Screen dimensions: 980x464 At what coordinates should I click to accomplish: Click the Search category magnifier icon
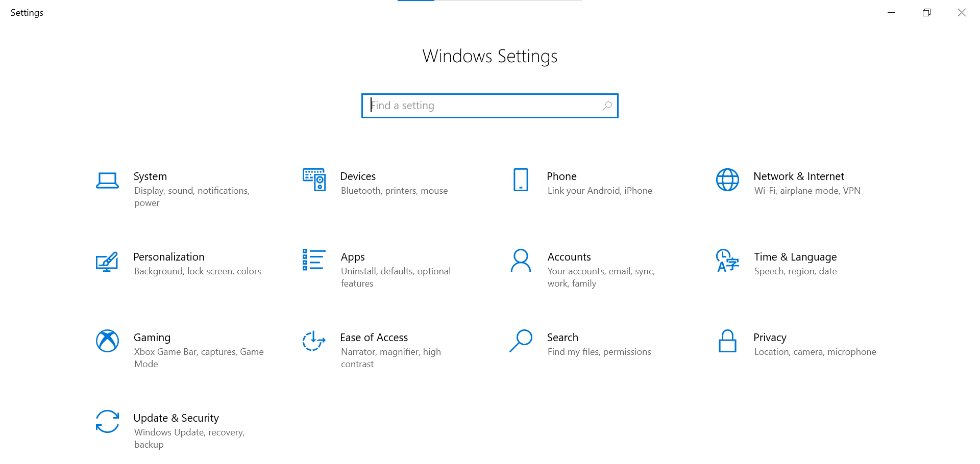(521, 341)
